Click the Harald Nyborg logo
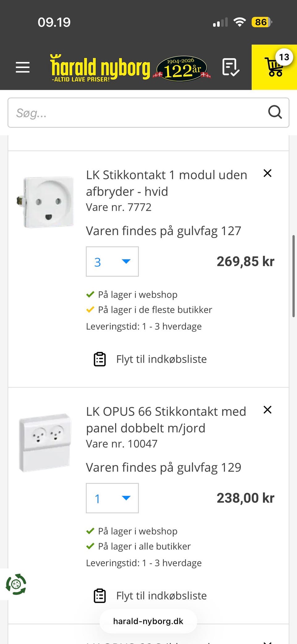 [100, 68]
